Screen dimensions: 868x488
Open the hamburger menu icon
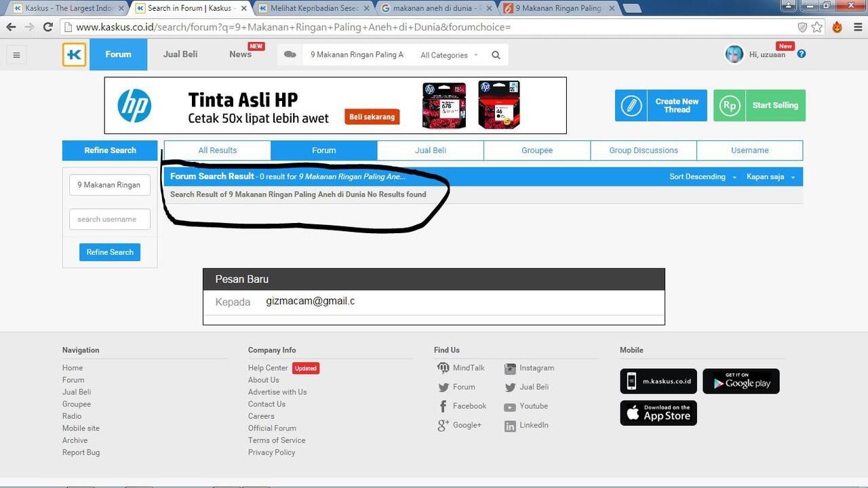click(x=17, y=55)
